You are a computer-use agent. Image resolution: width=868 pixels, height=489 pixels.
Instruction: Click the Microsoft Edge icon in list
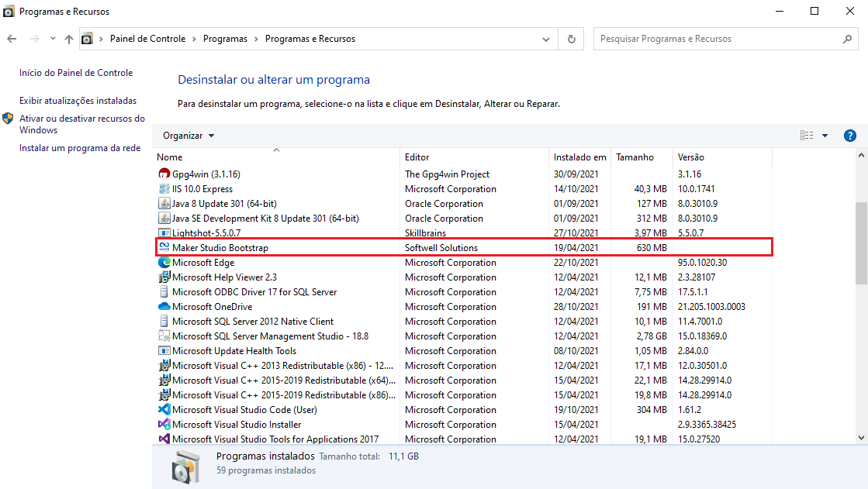tap(164, 263)
